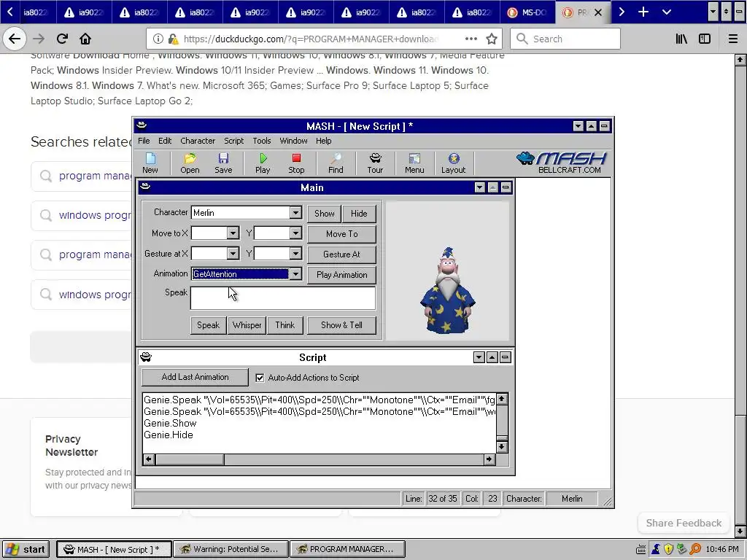This screenshot has height=560, width=747.
Task: Click the Show character button
Action: coord(325,214)
